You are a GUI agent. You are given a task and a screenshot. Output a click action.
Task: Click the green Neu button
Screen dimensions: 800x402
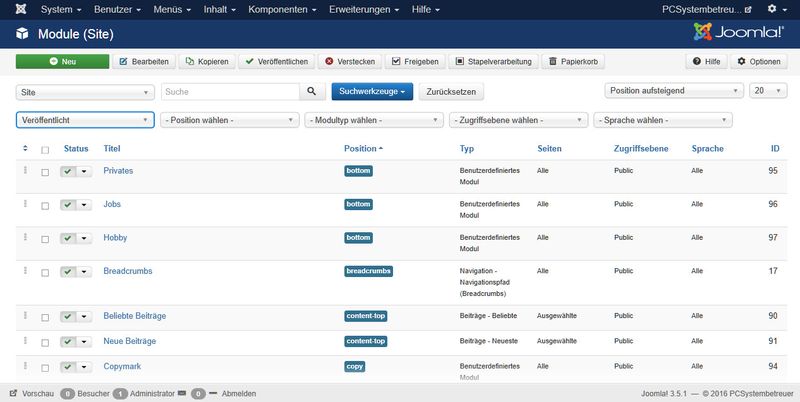[62, 61]
